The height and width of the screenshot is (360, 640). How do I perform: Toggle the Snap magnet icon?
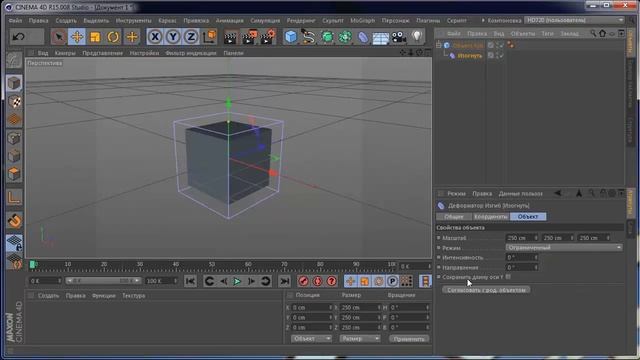click(x=14, y=220)
